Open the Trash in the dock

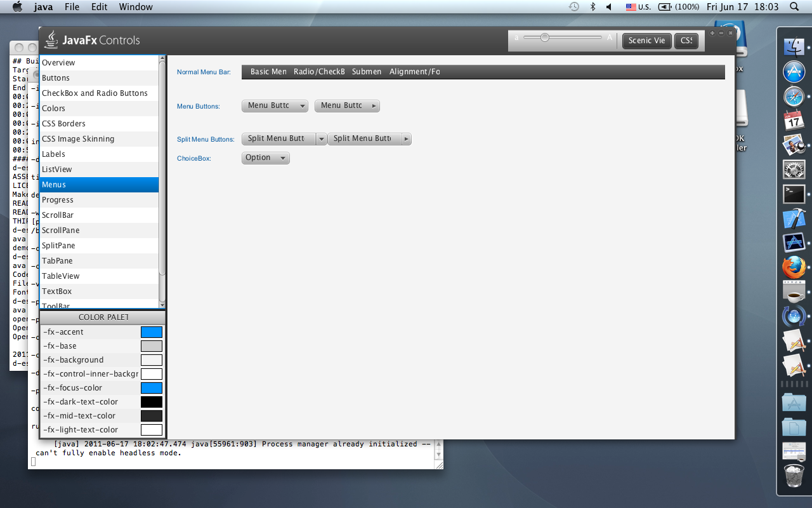(794, 475)
